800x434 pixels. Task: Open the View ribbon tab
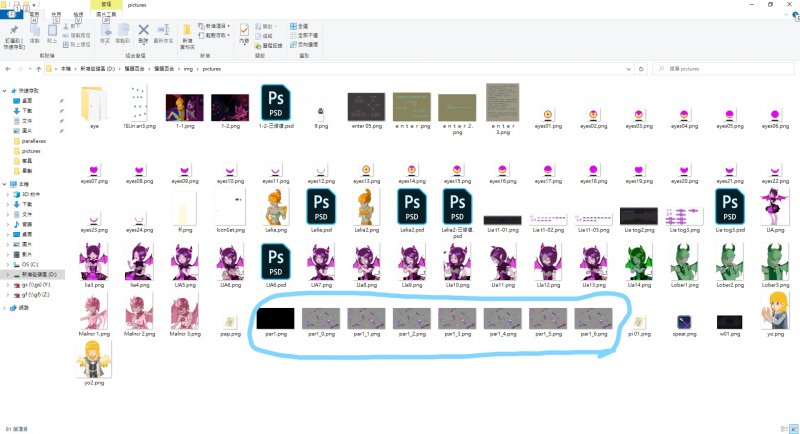78,15
